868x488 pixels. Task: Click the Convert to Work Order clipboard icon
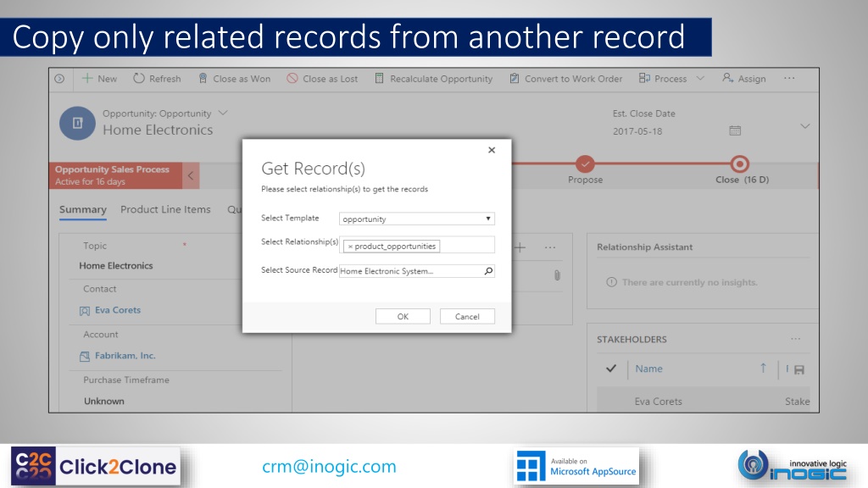(x=515, y=79)
